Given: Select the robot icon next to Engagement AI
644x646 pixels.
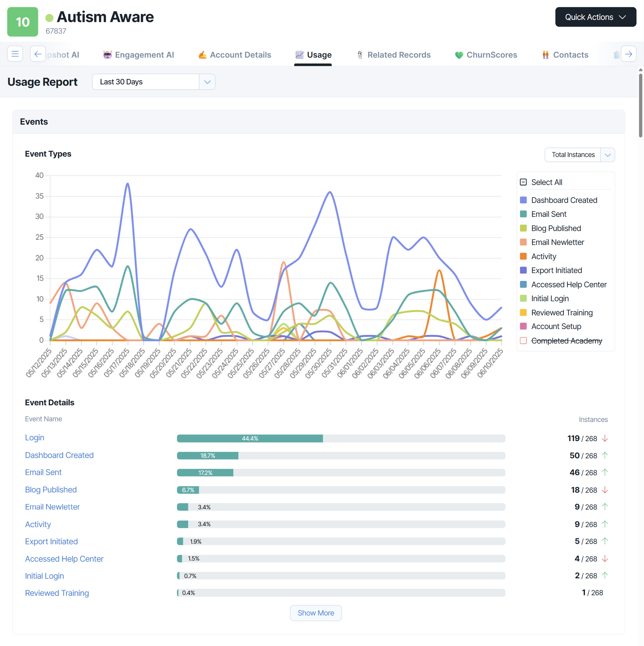Looking at the screenshot, I should (x=107, y=55).
